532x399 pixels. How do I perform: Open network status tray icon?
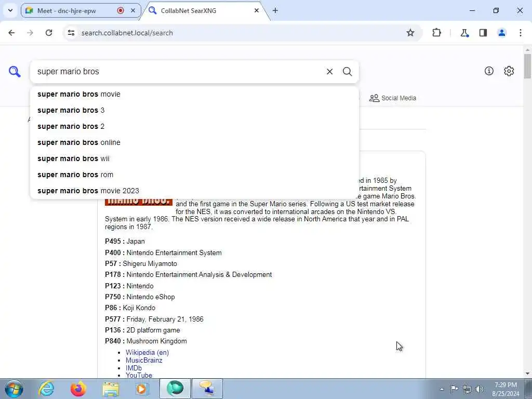coord(467,389)
